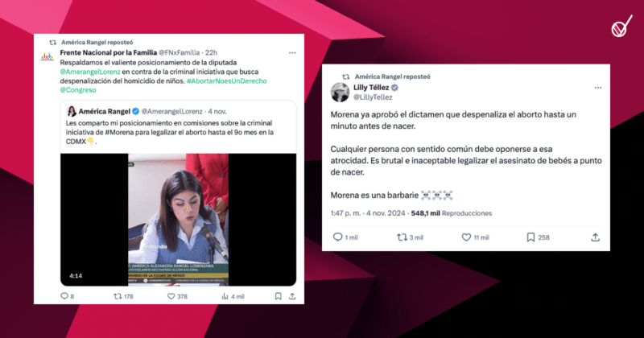
Task: Open the @Congreso mention link
Action: 78,90
